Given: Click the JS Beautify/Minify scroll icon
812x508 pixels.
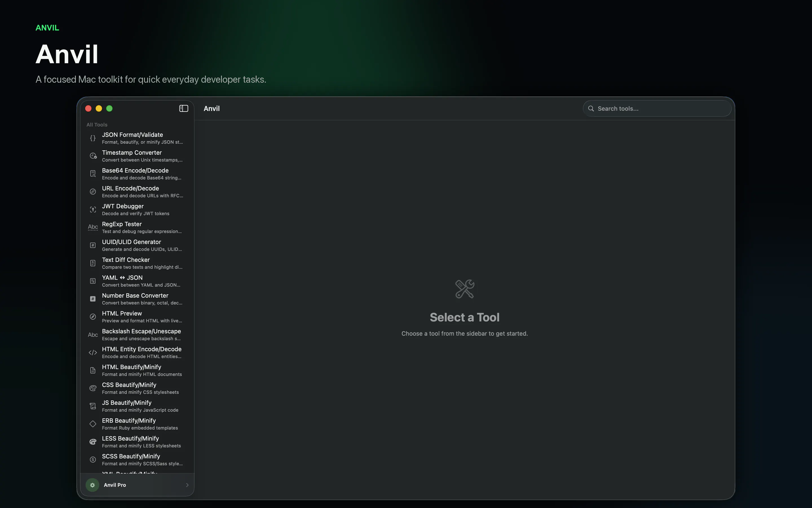Looking at the screenshot, I should coord(93,406).
